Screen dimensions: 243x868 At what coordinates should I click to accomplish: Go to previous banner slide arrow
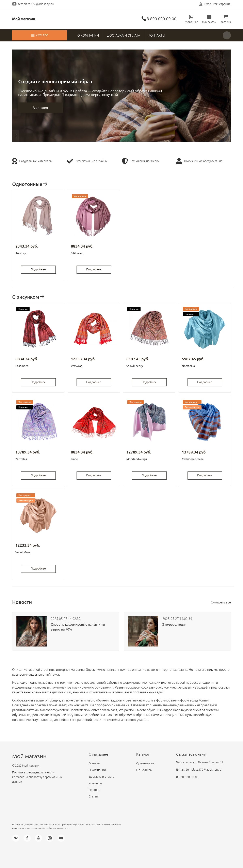pyautogui.click(x=16, y=136)
